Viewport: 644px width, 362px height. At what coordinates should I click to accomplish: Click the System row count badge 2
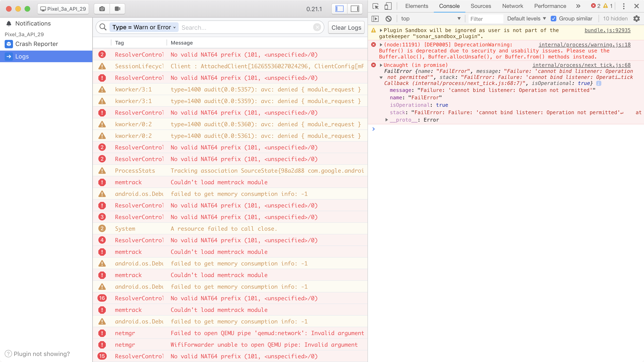(x=102, y=229)
